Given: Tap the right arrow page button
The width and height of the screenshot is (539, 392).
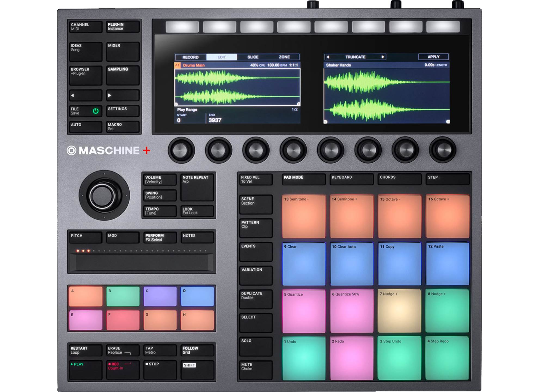Looking at the screenshot, I should click(122, 95).
